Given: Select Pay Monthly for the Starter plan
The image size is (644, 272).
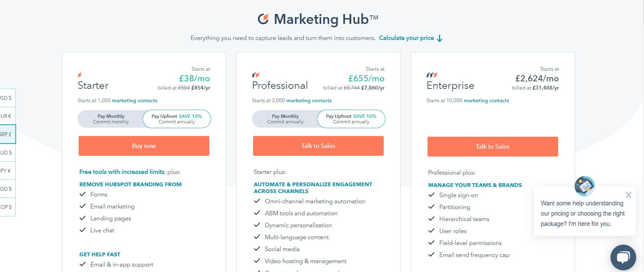Looking at the screenshot, I should coord(110,119).
